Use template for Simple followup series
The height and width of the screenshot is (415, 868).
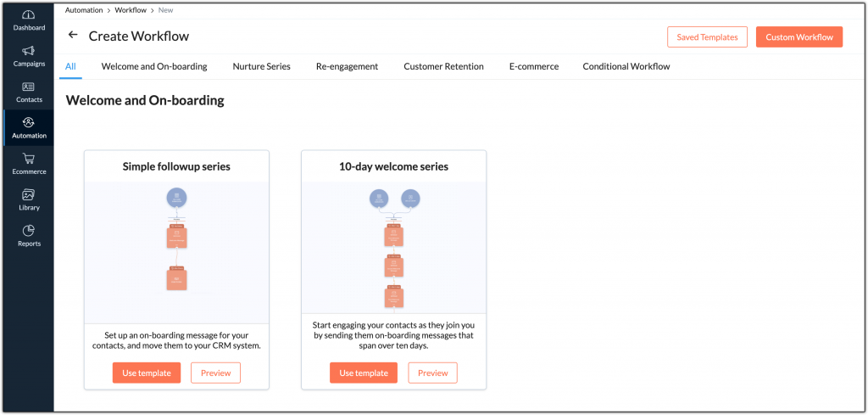[146, 373]
